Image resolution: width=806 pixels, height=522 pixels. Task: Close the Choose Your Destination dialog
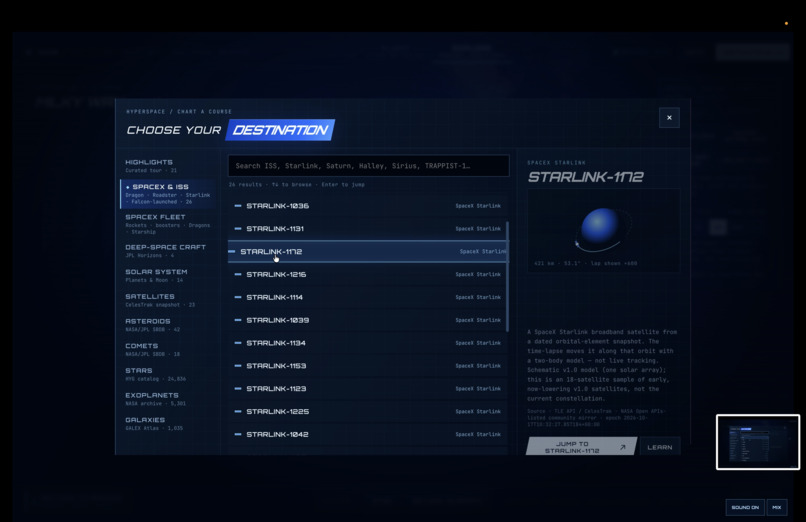669,118
